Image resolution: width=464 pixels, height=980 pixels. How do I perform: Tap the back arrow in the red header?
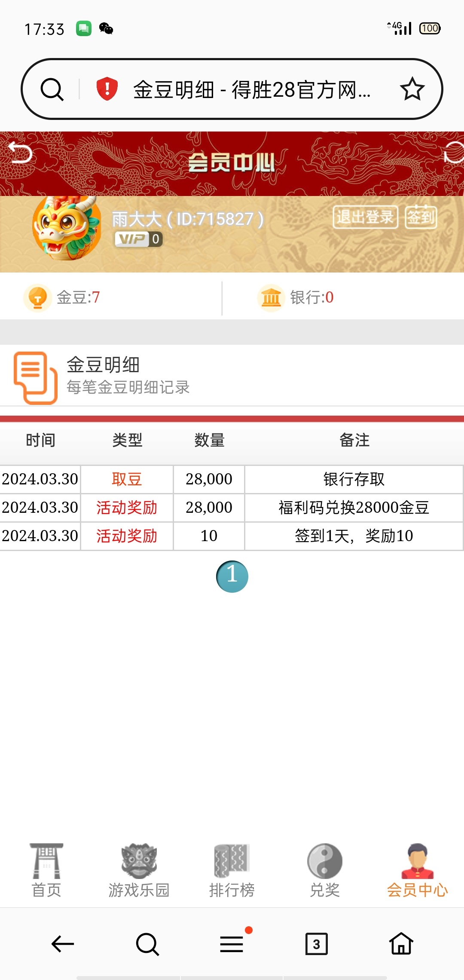click(21, 153)
